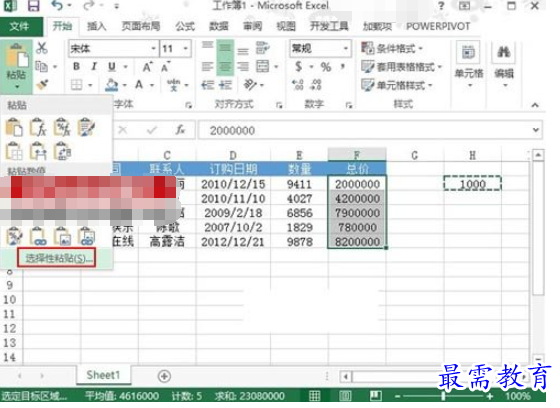Click the Save floppy disk icon
560x408 pixels.
point(33,6)
